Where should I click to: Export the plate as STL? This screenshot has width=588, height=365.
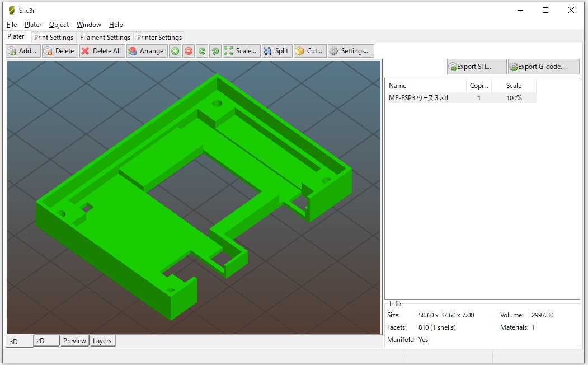(477, 67)
